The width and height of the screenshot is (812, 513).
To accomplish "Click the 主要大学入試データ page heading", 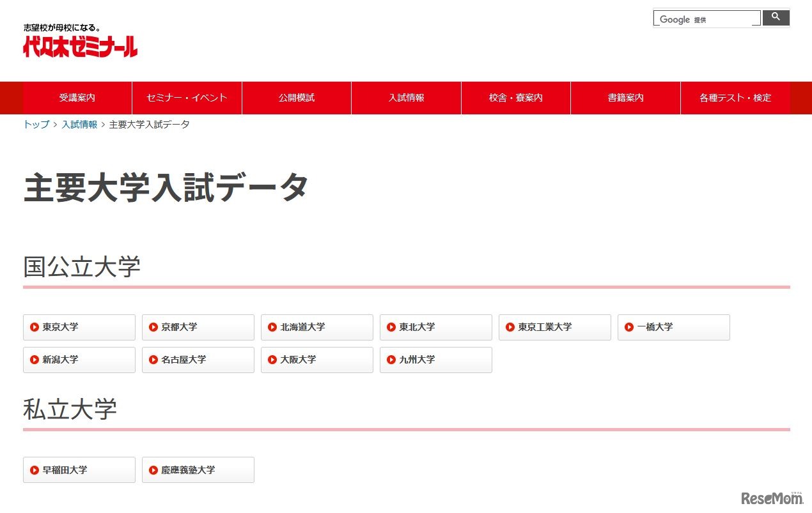I will 166,188.
